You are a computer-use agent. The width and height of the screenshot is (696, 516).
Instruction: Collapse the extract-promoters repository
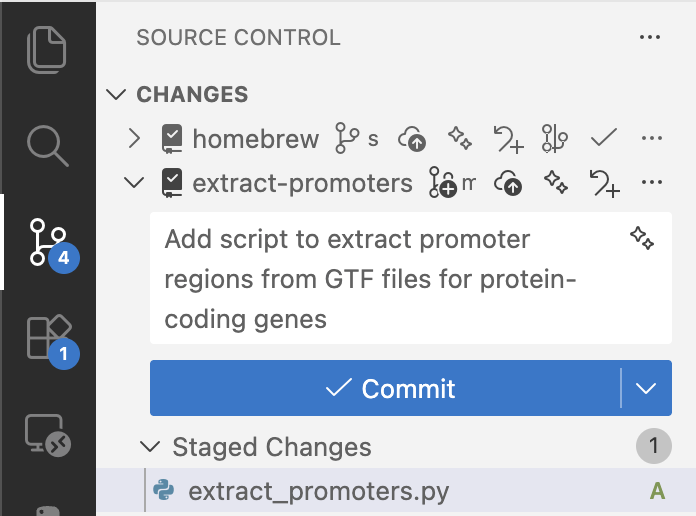coord(133,184)
